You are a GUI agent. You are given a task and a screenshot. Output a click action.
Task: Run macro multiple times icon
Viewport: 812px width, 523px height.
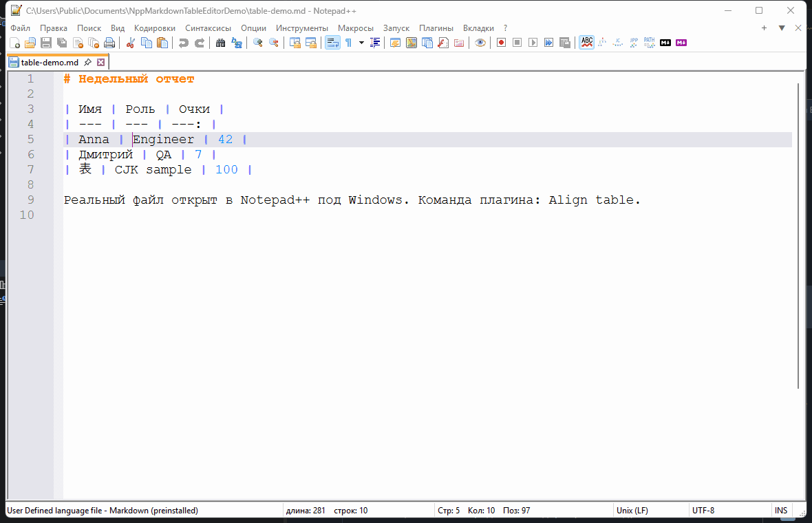(x=548, y=43)
